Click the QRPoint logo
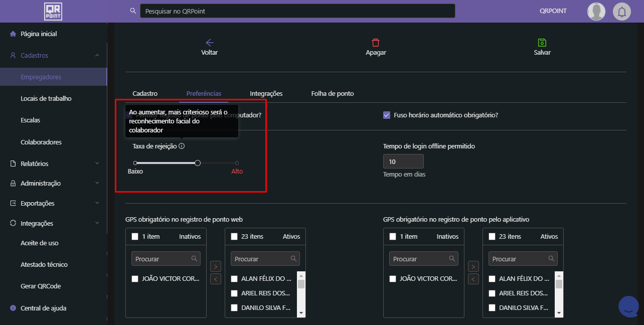 click(53, 11)
